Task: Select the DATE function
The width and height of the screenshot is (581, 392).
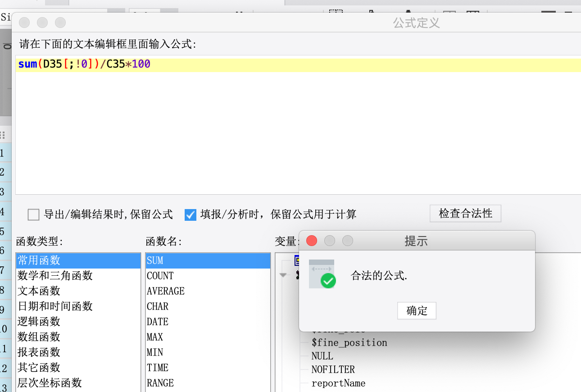Action: (208, 322)
